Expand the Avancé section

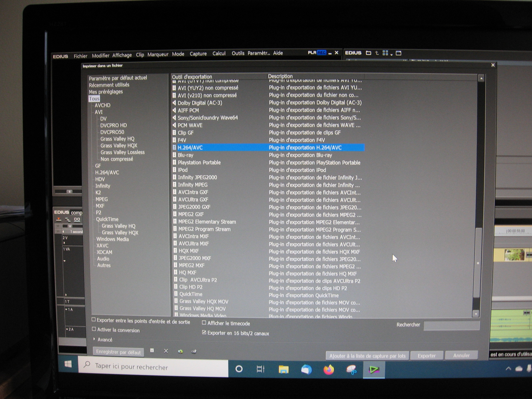[94, 339]
